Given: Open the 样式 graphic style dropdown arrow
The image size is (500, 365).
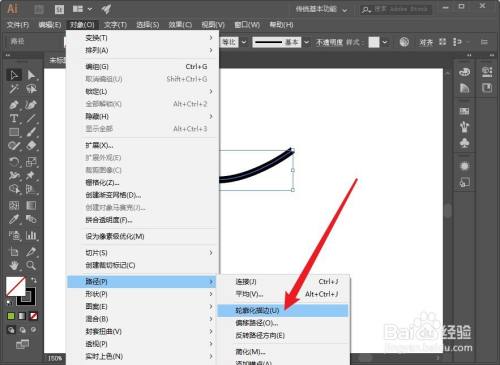Looking at the screenshot, I should click(385, 42).
